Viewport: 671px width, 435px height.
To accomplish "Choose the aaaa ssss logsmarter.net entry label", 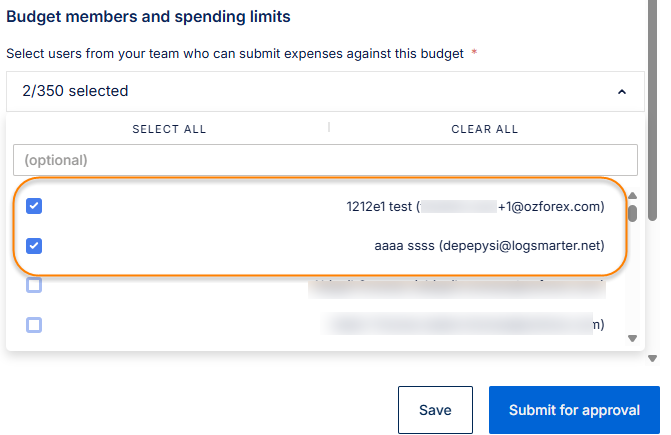I will click(490, 245).
